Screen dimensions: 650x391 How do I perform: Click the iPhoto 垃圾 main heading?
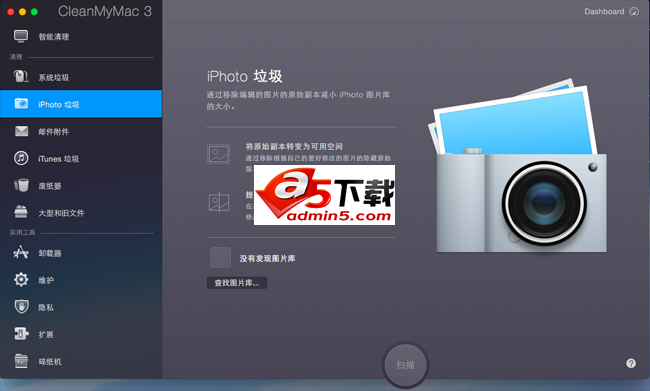point(245,76)
